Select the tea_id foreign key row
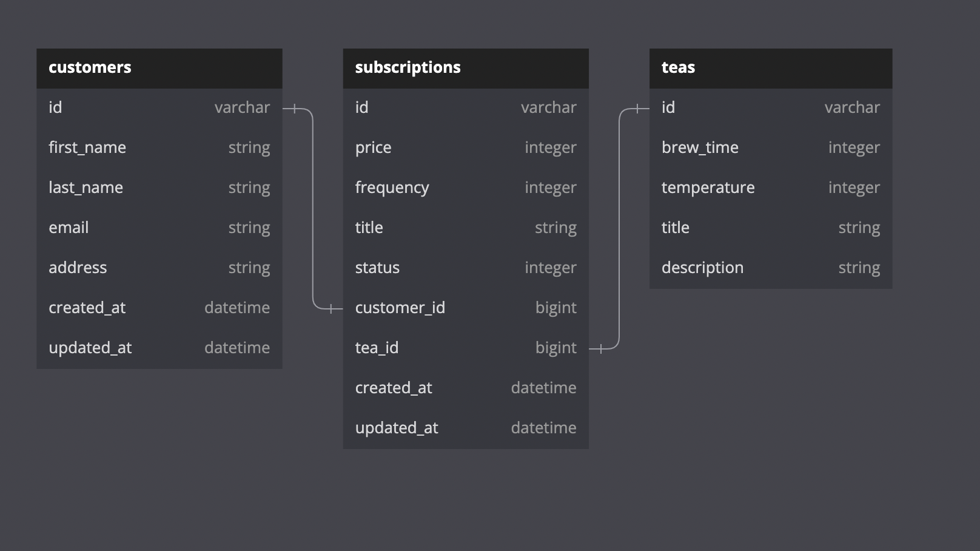Screen dimensions: 980x551 click(x=466, y=348)
